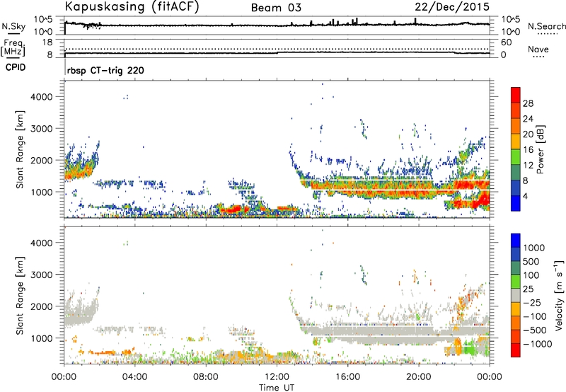The height and width of the screenshot is (392, 566).
Task: Select the "Beam 03" header text
Action: point(276,8)
